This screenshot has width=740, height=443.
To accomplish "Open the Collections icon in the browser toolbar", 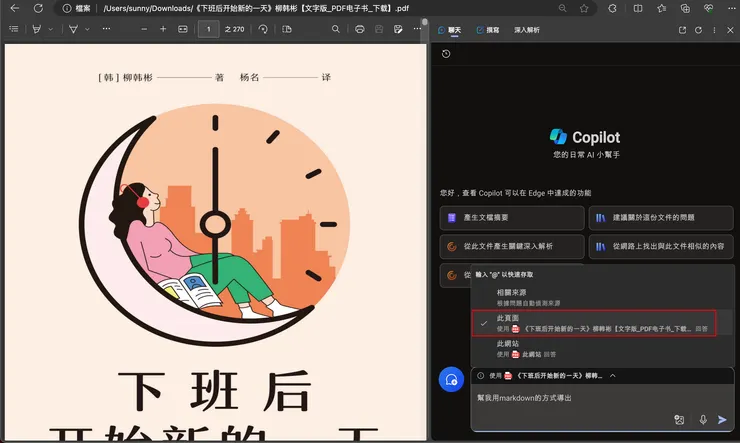I will click(685, 8).
